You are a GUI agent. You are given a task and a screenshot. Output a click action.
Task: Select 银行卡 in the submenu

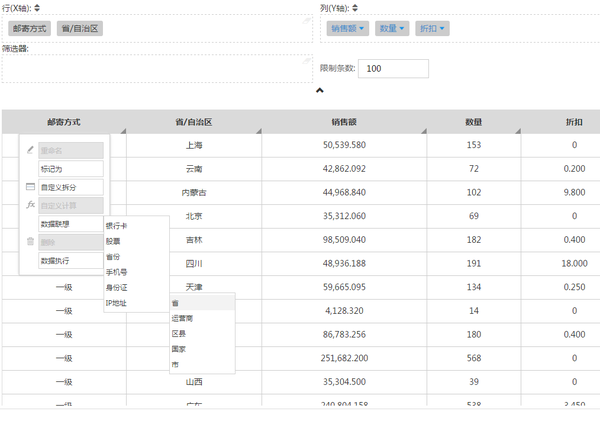[x=136, y=226]
